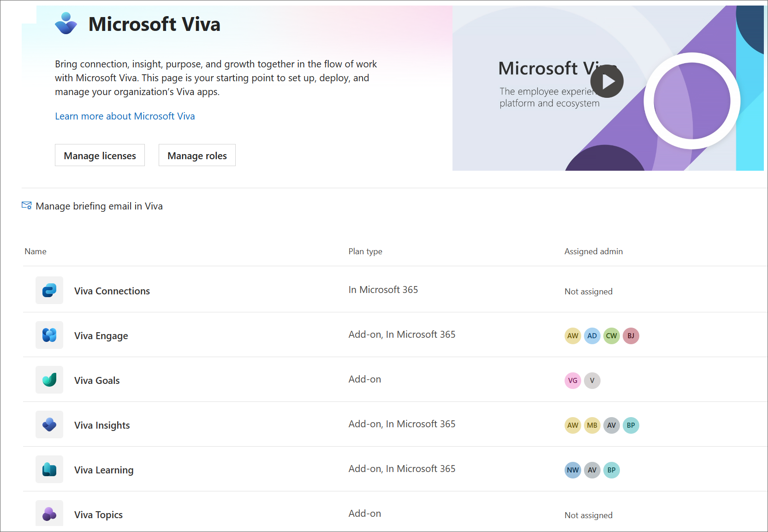Screen dimensions: 768x532
Task: Select BP admin avatar in Viva Learning row
Action: tap(612, 470)
